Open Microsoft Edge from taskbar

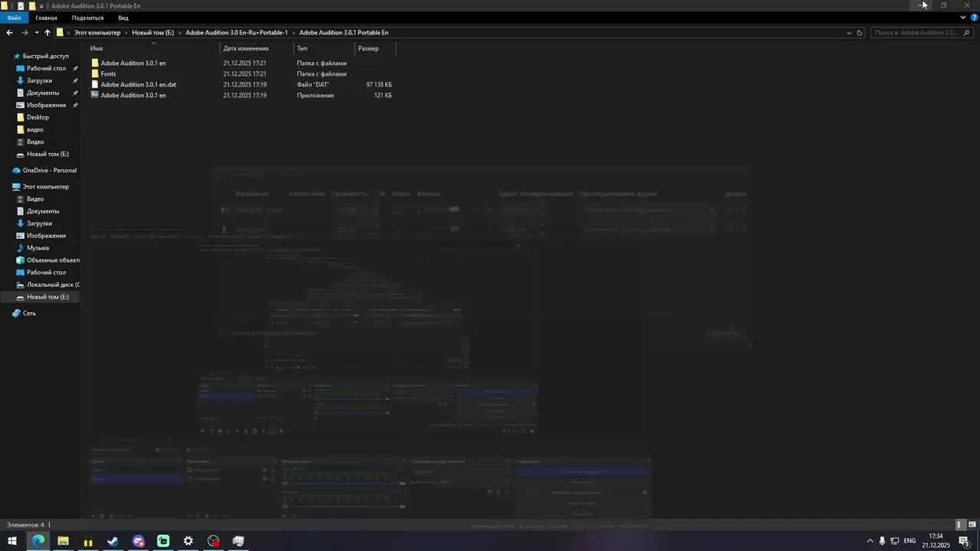coord(38,541)
